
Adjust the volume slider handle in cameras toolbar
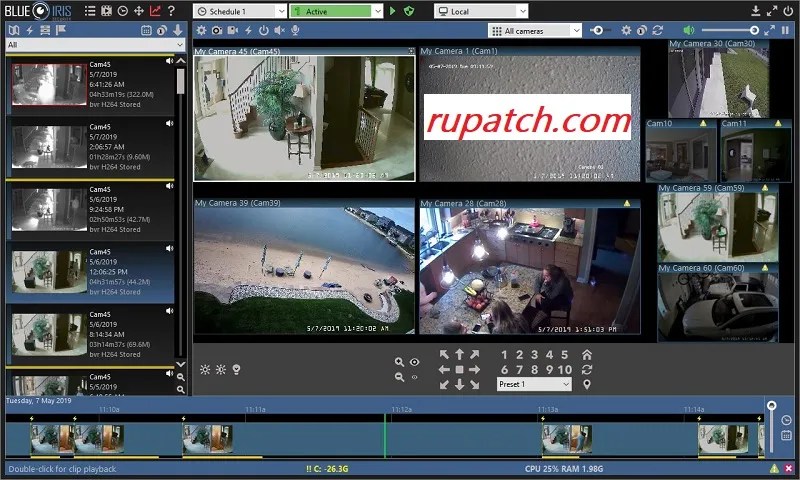coord(754,31)
